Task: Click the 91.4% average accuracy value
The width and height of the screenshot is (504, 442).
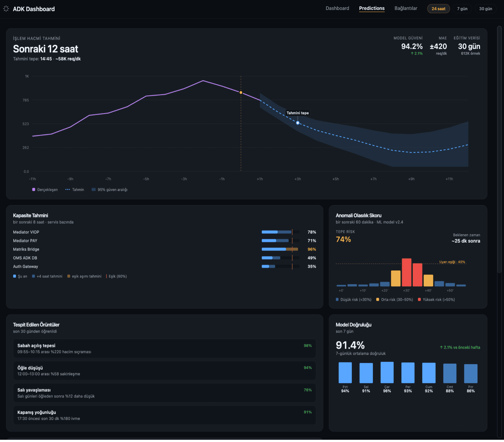Action: [350, 345]
